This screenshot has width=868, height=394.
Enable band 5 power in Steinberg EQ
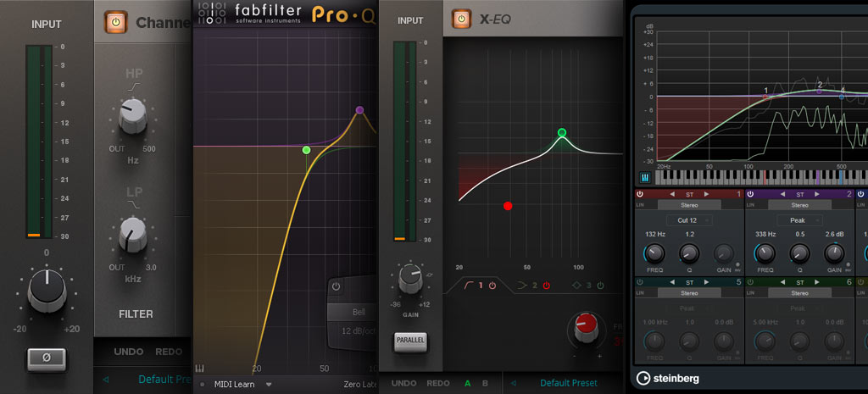(640, 281)
